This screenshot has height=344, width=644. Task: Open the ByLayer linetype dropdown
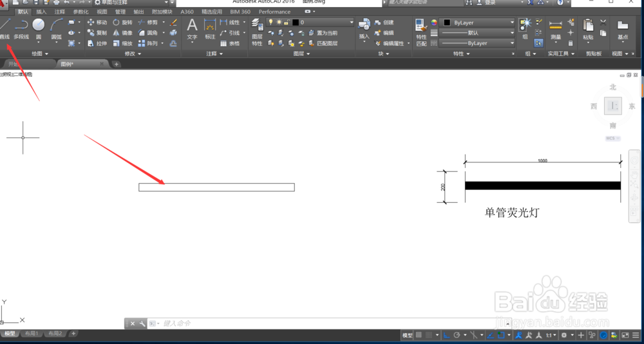click(x=477, y=43)
